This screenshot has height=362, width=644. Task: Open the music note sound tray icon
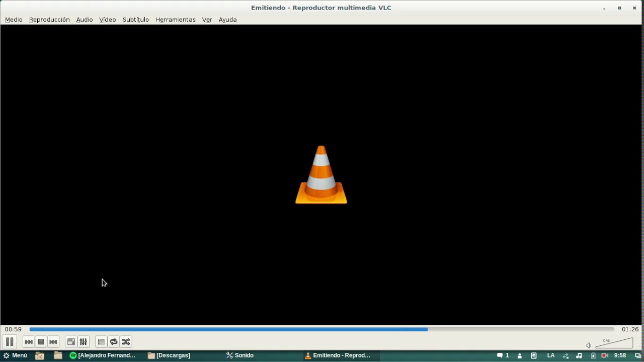(579, 355)
